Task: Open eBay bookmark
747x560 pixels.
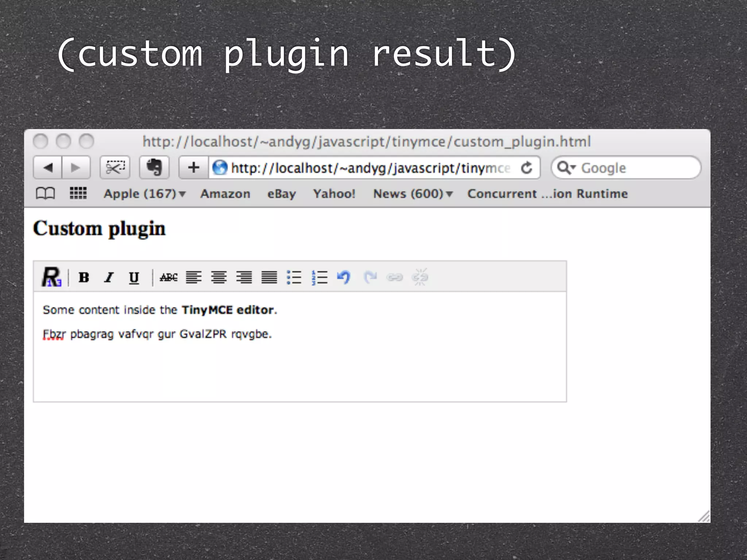Action: [x=282, y=194]
